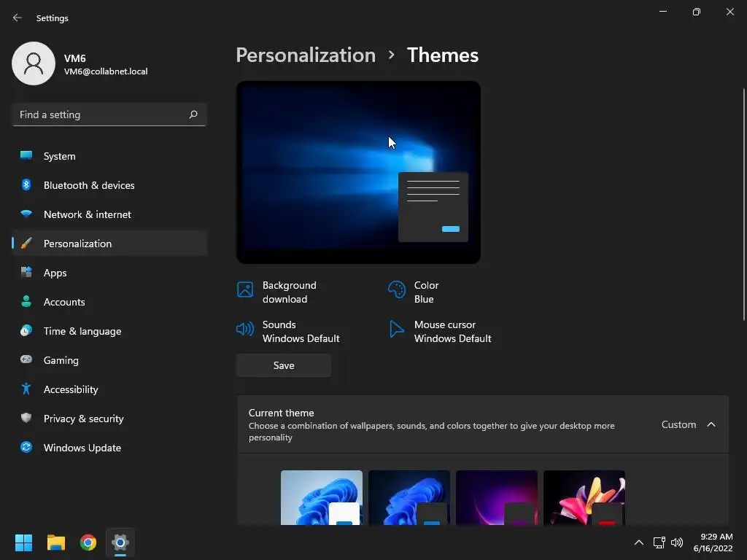Launch File Explorer from the taskbar
Viewport: 747px width, 560px height.
click(x=55, y=542)
